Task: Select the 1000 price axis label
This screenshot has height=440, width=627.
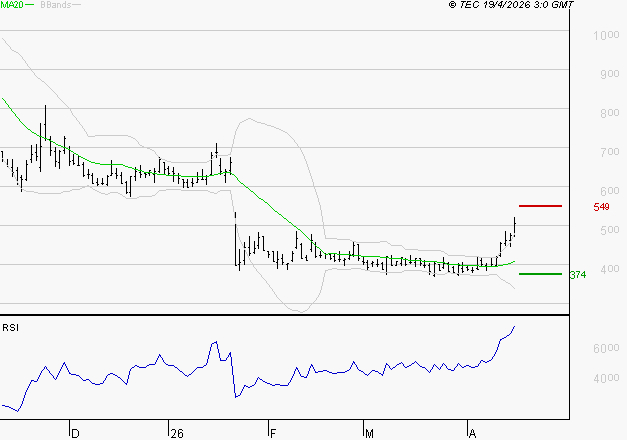Action: click(606, 35)
